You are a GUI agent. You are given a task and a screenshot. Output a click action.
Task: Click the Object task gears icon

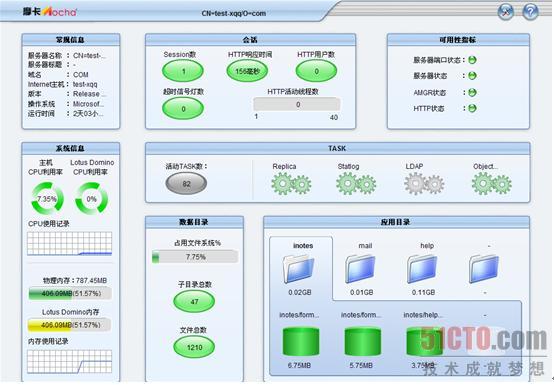pyautogui.click(x=491, y=184)
